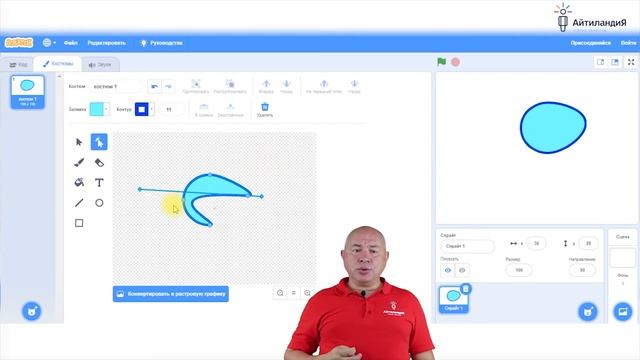The image size is (640, 360).
Task: Select the Reshape tool
Action: point(99,142)
